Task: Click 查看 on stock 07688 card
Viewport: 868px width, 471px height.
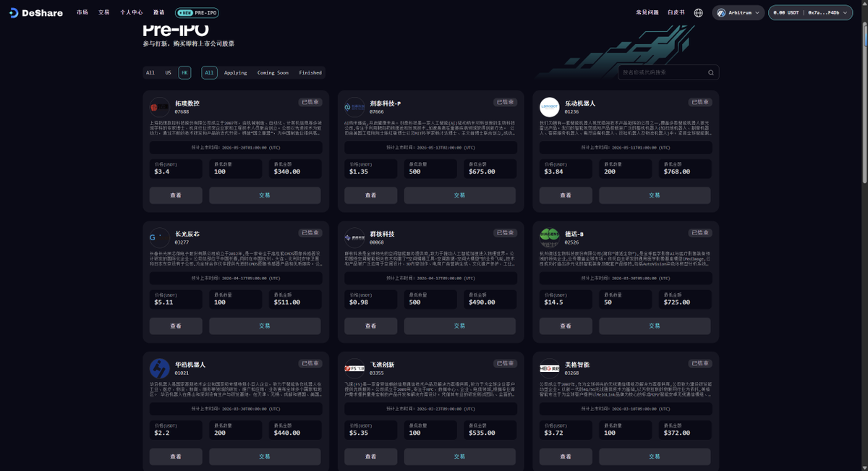Action: (x=176, y=195)
